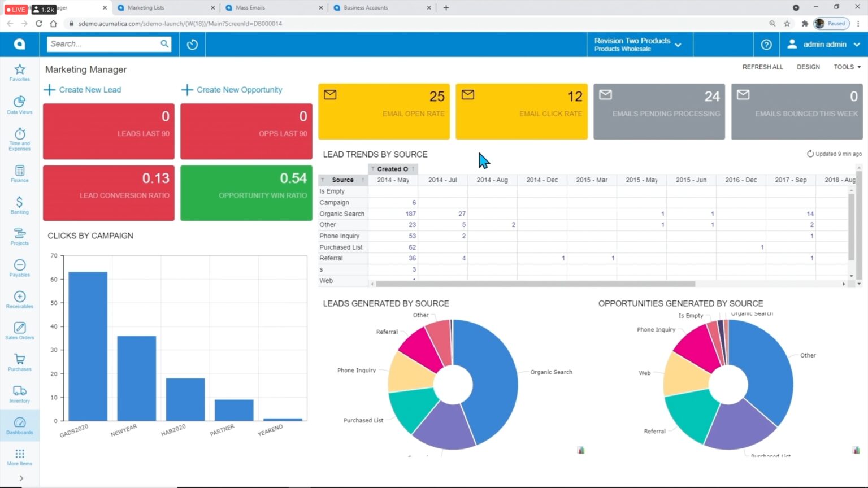Click the Source column filter icon
868x488 pixels.
323,180
